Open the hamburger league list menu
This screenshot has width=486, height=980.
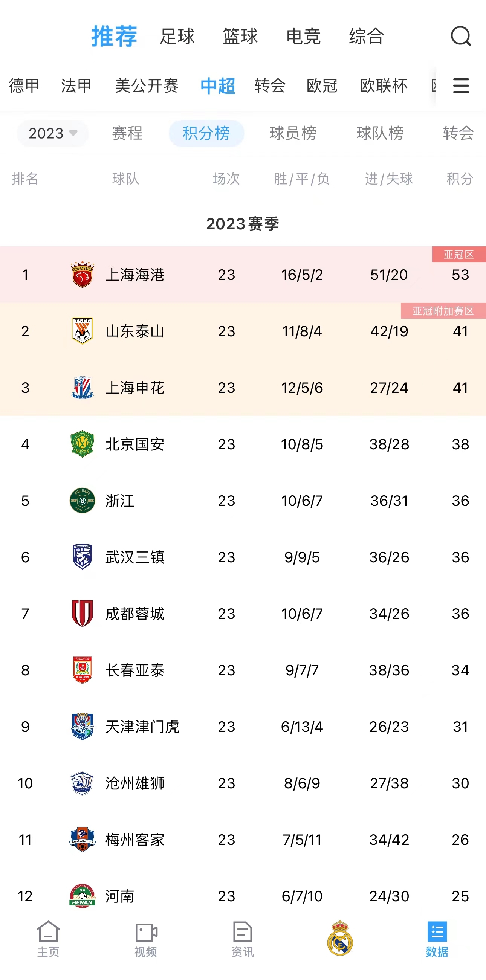460,85
